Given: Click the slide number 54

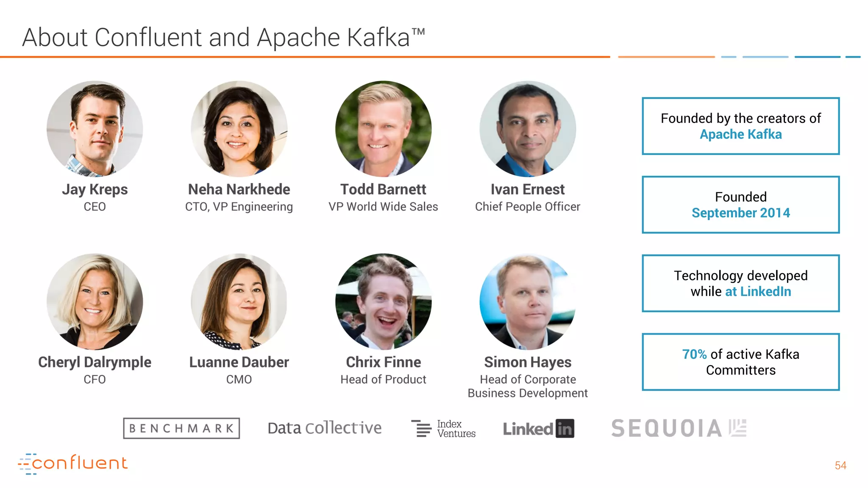Looking at the screenshot, I should (x=840, y=466).
